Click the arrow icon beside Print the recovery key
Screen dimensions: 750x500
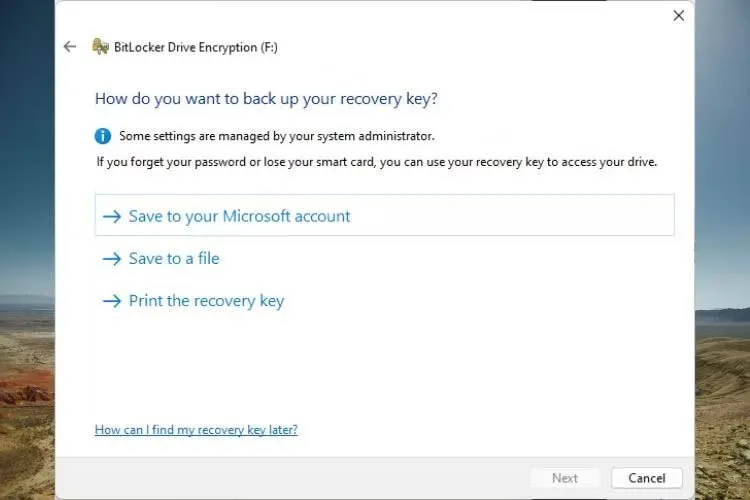[x=111, y=301]
